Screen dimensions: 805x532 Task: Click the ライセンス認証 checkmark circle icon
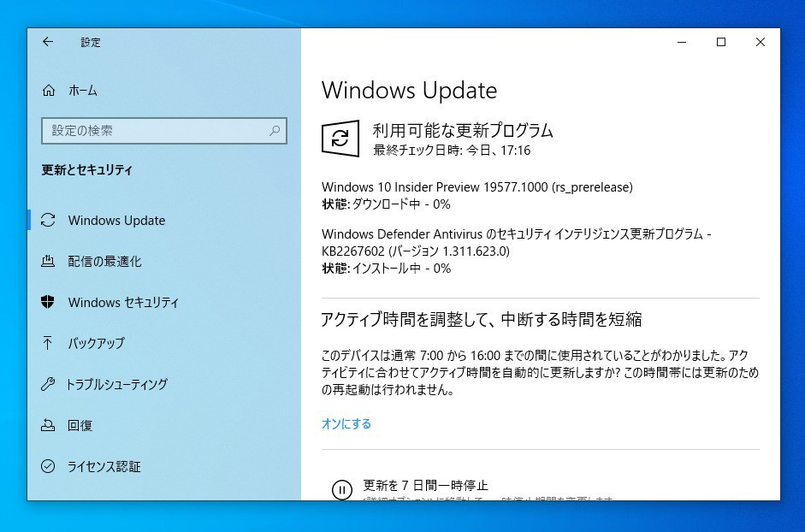click(x=48, y=466)
